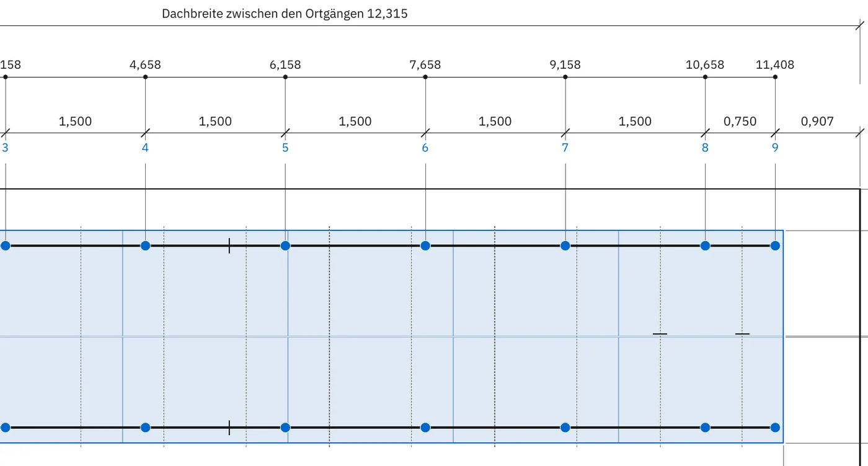Select the black dimension point under 6,158
Image resolution: width=868 pixels, height=466 pixels.
click(285, 77)
